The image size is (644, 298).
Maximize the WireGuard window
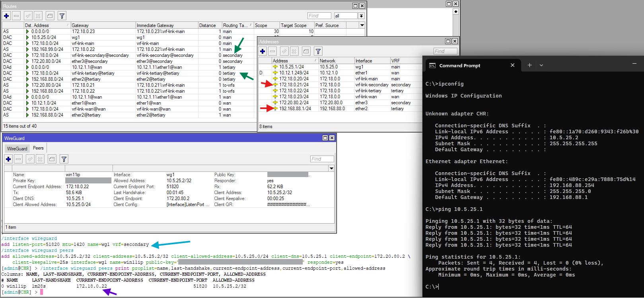[325, 138]
